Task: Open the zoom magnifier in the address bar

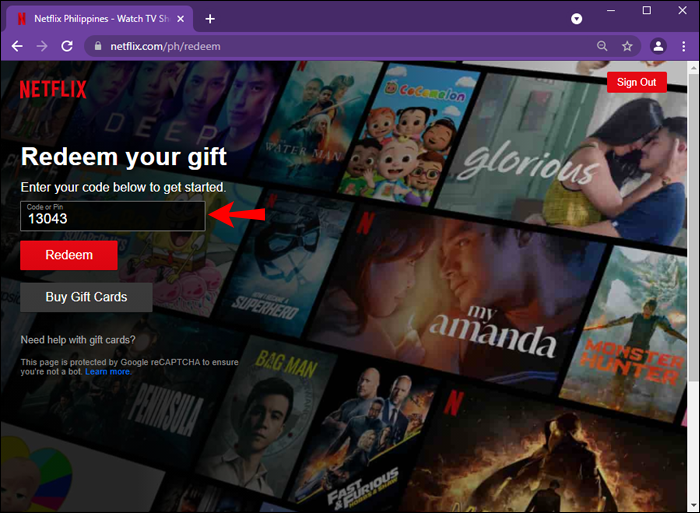Action: (602, 46)
